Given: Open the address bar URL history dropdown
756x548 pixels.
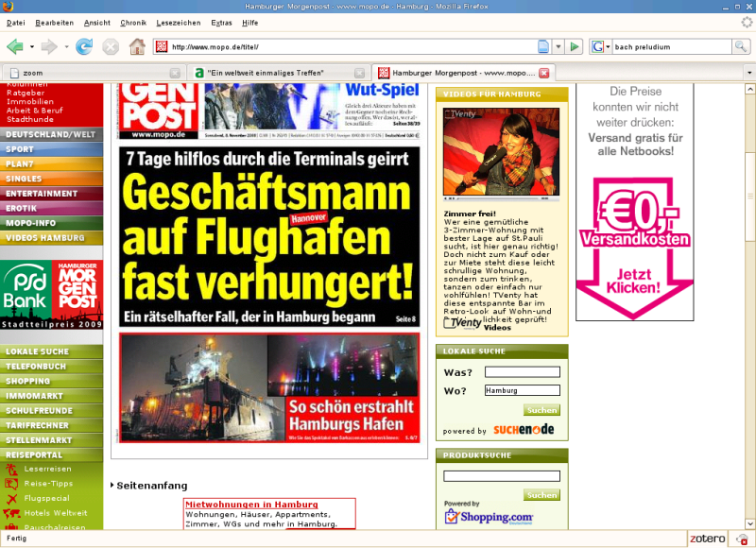Looking at the screenshot, I should (x=558, y=46).
